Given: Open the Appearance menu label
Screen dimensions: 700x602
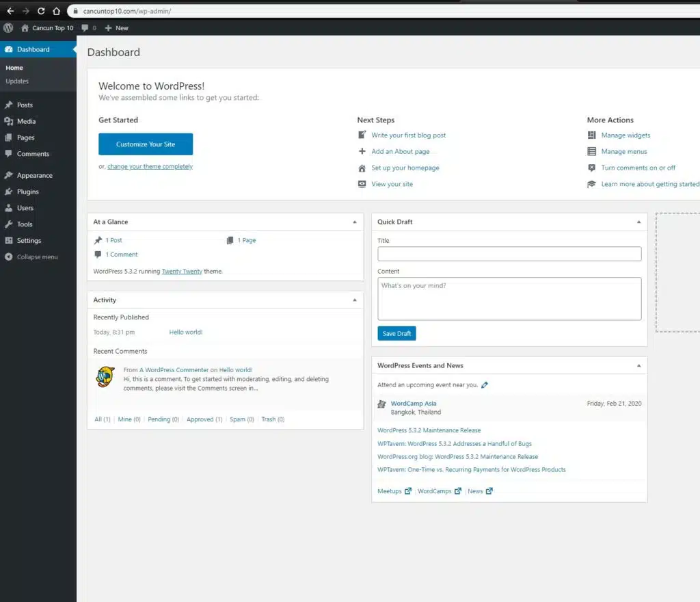Looking at the screenshot, I should pyautogui.click(x=35, y=176).
